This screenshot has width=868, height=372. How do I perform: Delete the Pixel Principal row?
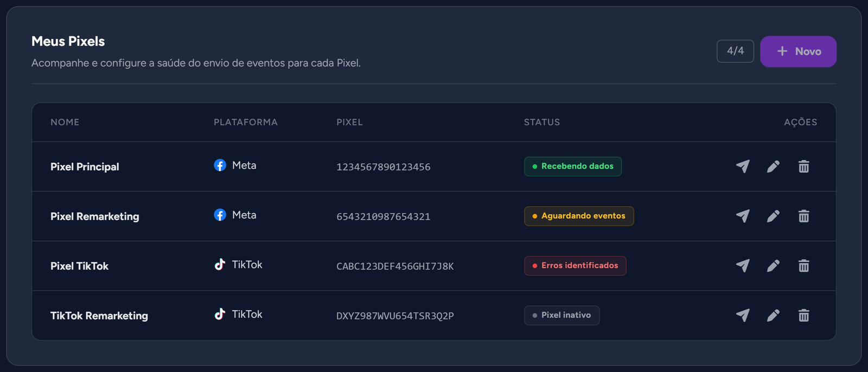click(804, 166)
